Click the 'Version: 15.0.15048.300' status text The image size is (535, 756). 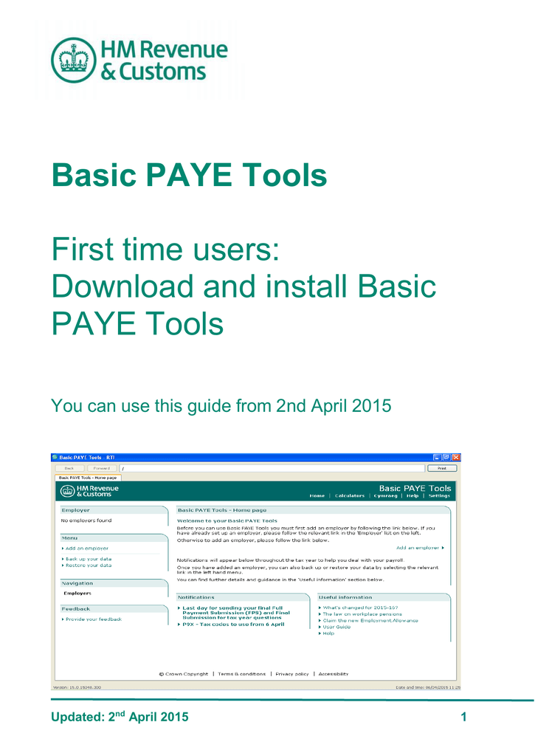[x=77, y=687]
